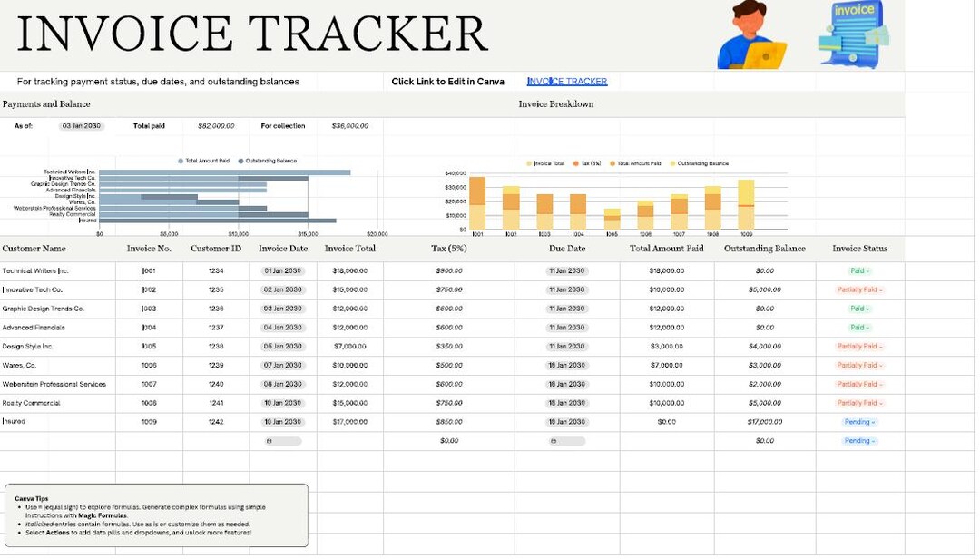Viewport: 980px width, 559px height.
Task: Open status dropdown for Weberstein Professional Services
Action: [859, 385]
